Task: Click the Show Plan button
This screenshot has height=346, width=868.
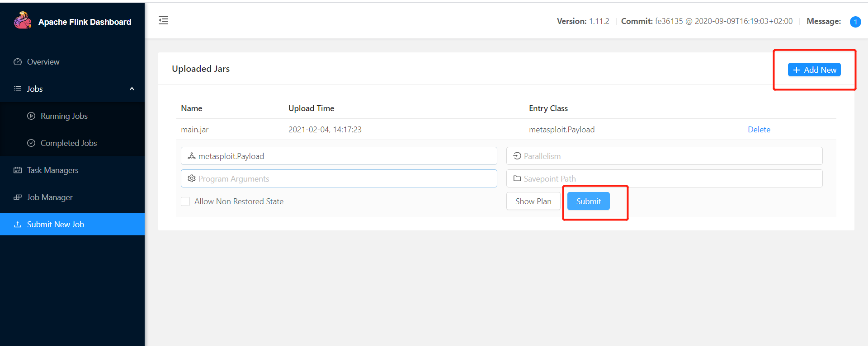Action: click(533, 201)
